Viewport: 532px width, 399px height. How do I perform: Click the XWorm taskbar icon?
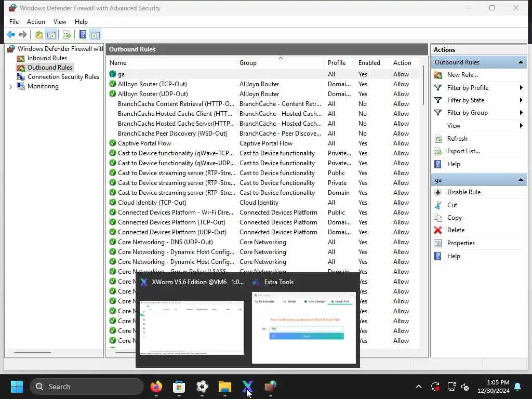point(248,387)
